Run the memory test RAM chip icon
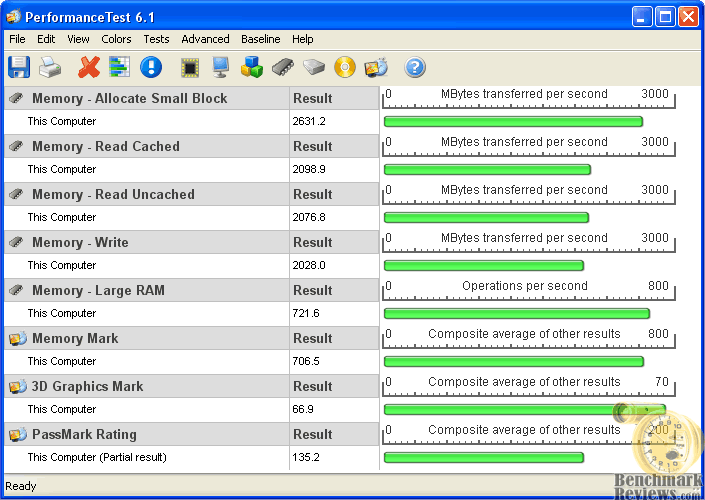Screen dimensions: 705x500 (283, 67)
